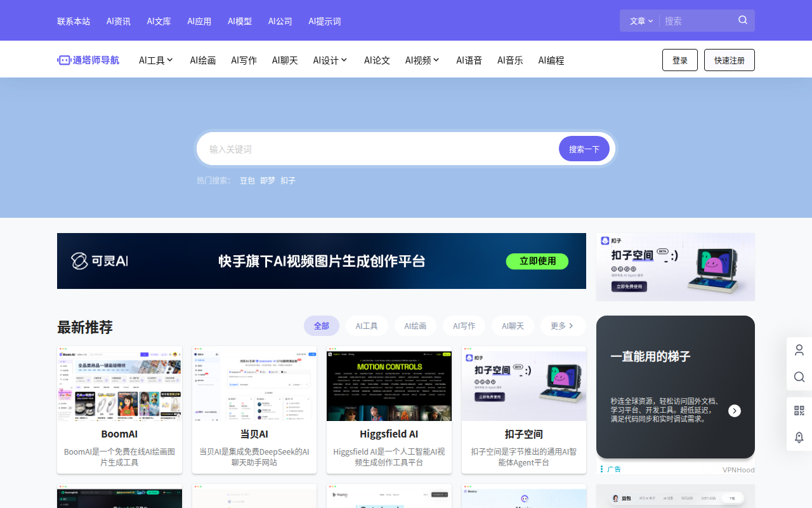The width and height of the screenshot is (812, 508).
Task: Open the 文章 search type dropdown
Action: pyautogui.click(x=641, y=21)
